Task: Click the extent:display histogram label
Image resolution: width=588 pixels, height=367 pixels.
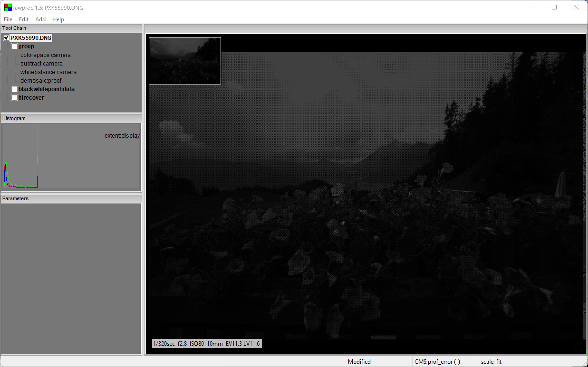Action: [x=122, y=136]
